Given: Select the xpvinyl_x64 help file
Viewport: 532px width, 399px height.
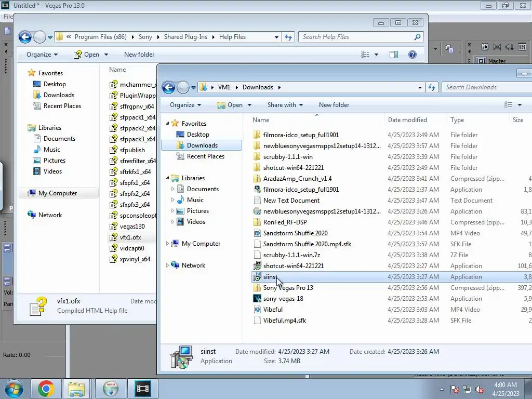Looking at the screenshot, I should tap(135, 259).
